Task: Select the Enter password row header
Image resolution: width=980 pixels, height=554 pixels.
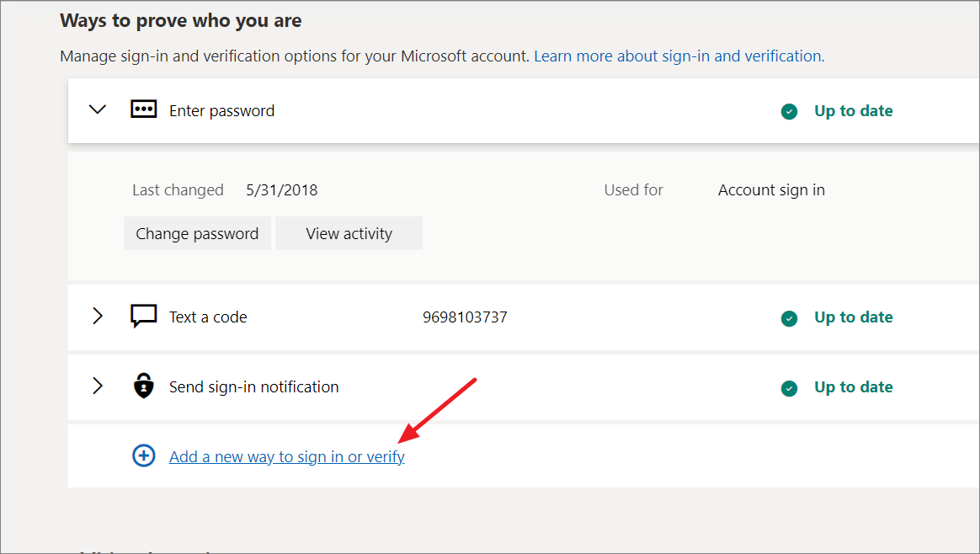Action: point(221,110)
